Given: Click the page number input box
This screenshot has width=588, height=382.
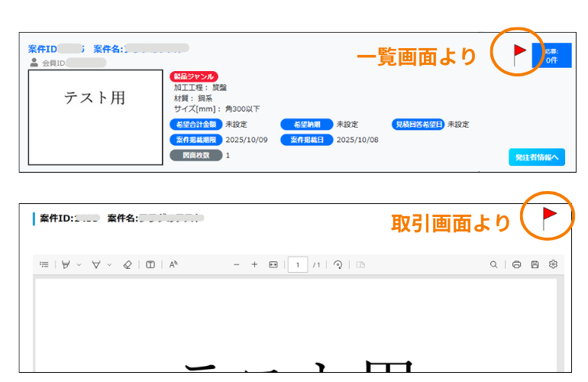Looking at the screenshot, I should point(298,264).
